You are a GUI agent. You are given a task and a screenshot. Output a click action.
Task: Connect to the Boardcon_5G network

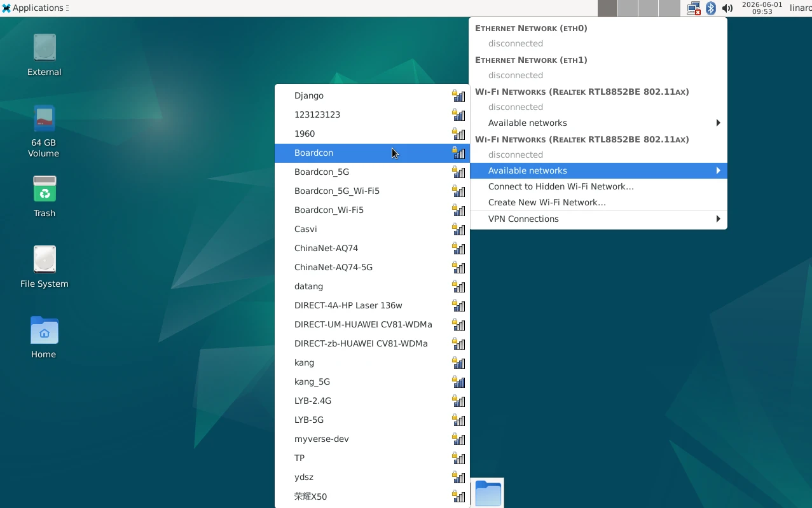pyautogui.click(x=372, y=172)
